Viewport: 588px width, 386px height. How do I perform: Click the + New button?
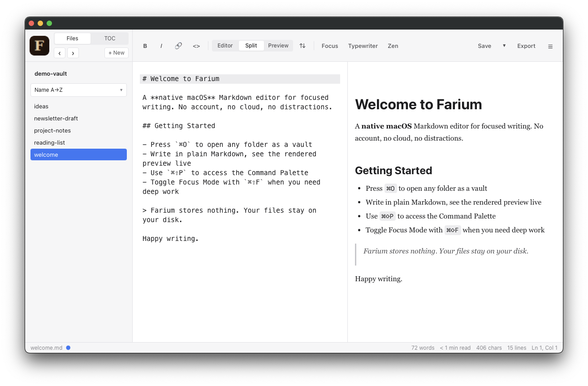(x=117, y=53)
